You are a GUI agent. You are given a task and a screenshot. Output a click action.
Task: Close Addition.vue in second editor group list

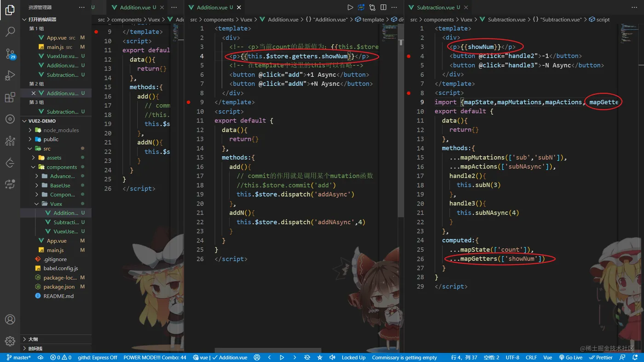[34, 93]
